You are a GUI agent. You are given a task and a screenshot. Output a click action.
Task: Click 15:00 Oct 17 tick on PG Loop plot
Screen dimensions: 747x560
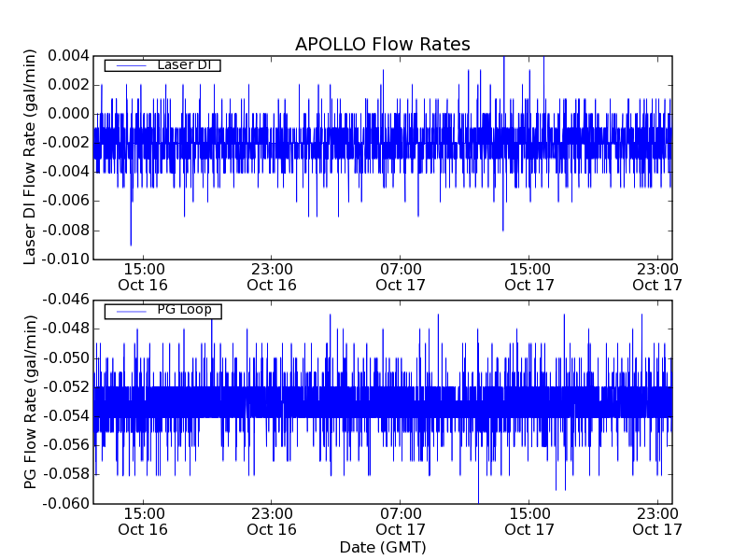(529, 522)
